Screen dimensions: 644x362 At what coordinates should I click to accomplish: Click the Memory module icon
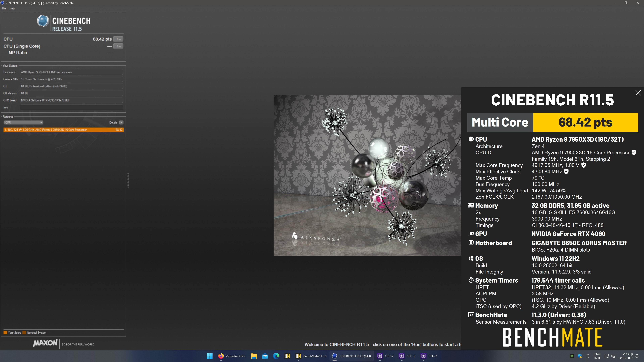[x=471, y=205]
